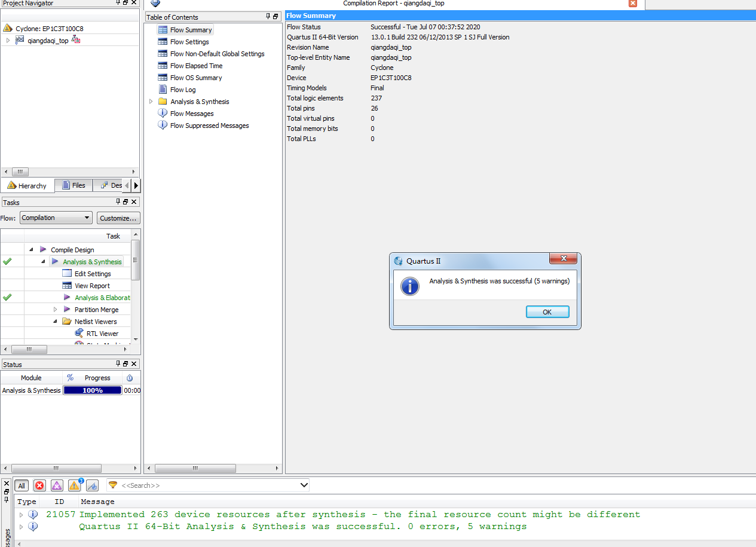The image size is (756, 547).
Task: Expand the Partition Merge task
Action: [55, 309]
